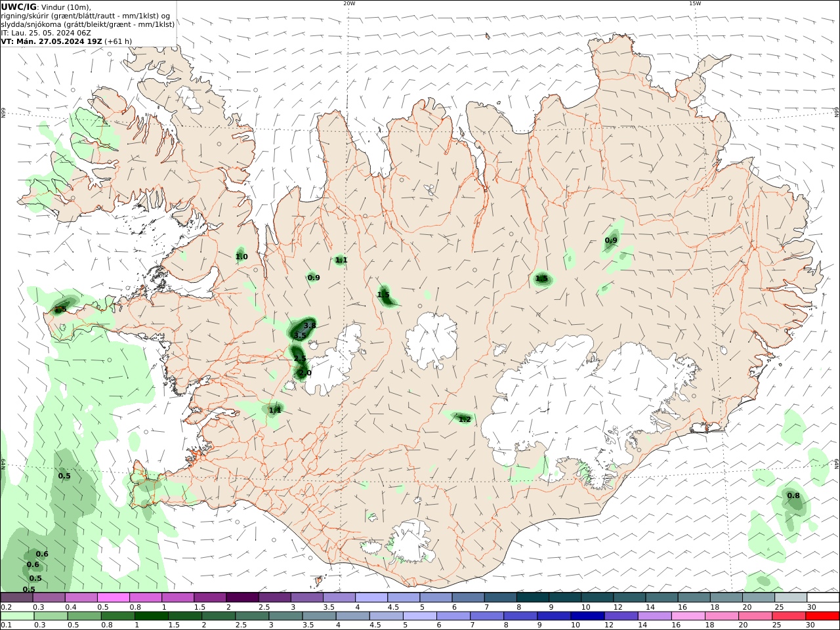Click the 0.8 precipitation value offshore southeast
Viewport: 840px width, 630px height.
[x=793, y=496]
